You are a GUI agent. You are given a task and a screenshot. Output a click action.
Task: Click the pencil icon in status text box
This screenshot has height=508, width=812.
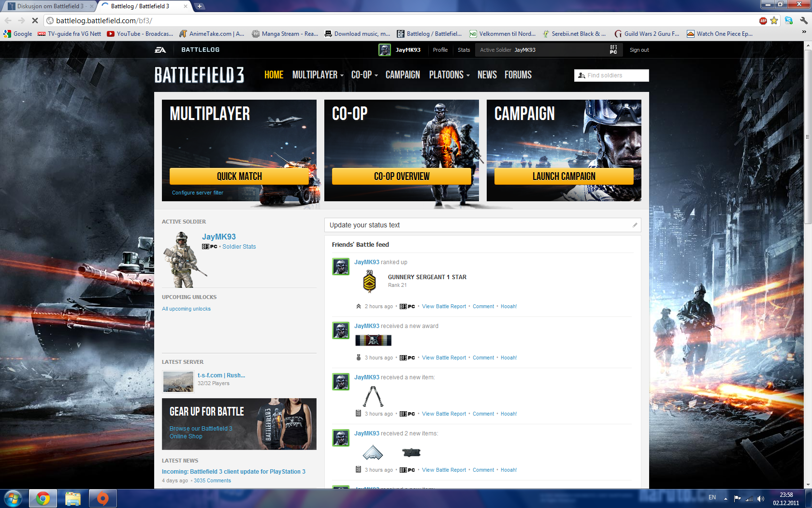click(635, 225)
